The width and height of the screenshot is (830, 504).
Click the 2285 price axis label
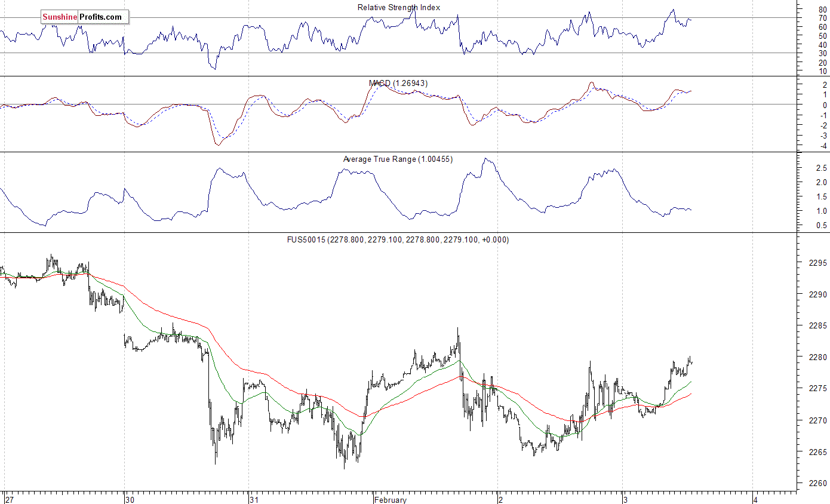[819, 326]
